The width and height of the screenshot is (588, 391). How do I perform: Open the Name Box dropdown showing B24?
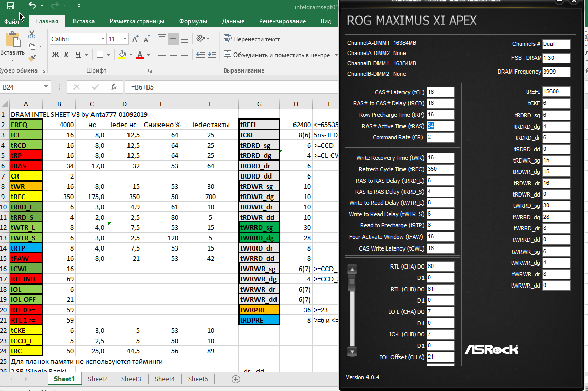[x=46, y=87]
